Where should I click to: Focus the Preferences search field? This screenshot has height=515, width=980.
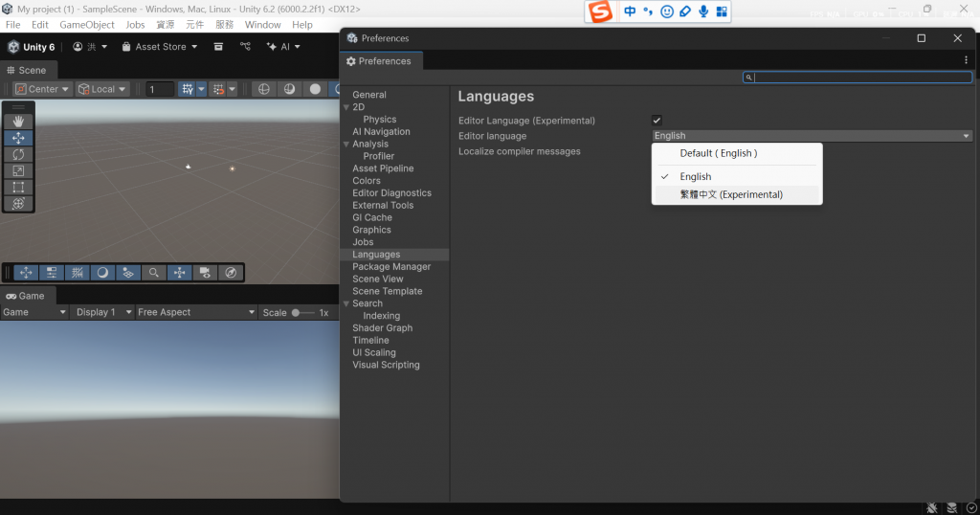point(857,78)
